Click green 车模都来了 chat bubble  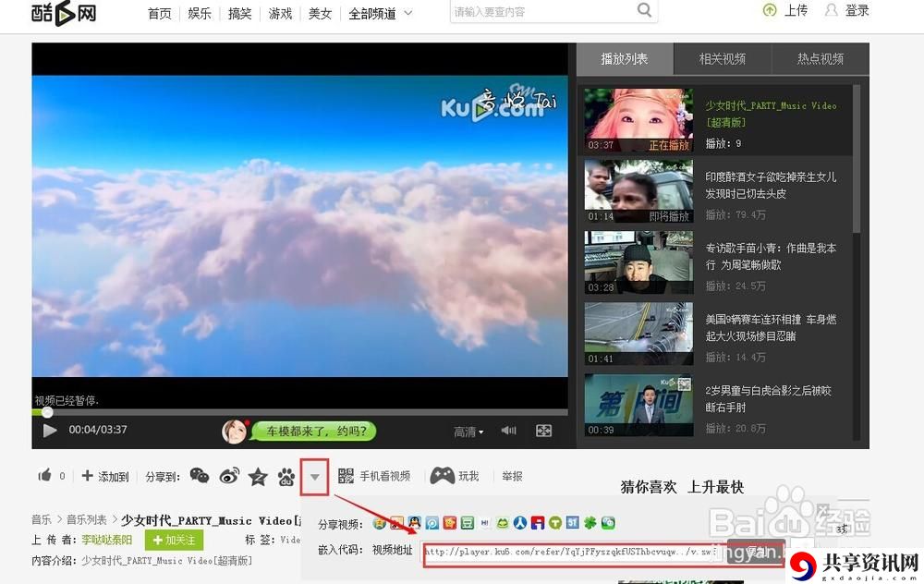pyautogui.click(x=314, y=432)
